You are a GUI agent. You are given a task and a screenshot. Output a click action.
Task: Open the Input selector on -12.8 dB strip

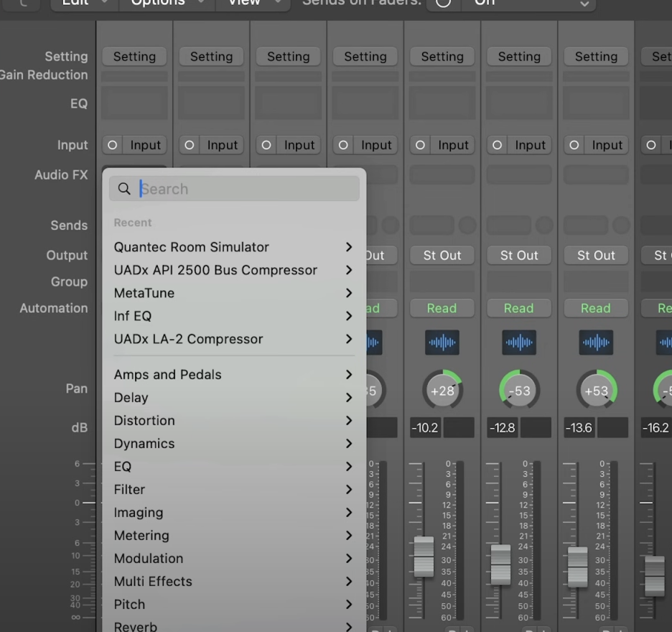[530, 145]
